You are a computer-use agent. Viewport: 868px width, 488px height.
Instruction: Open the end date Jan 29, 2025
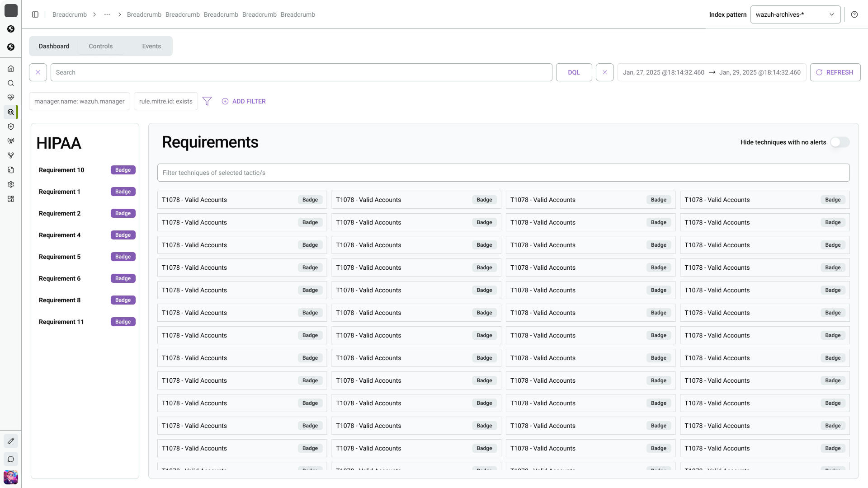(760, 72)
